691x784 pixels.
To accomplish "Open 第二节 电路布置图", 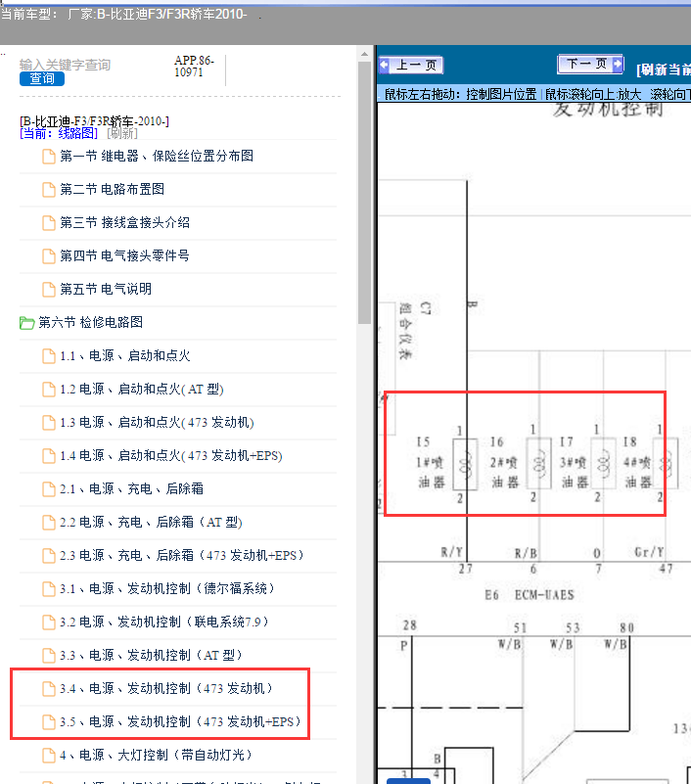I will [x=112, y=190].
